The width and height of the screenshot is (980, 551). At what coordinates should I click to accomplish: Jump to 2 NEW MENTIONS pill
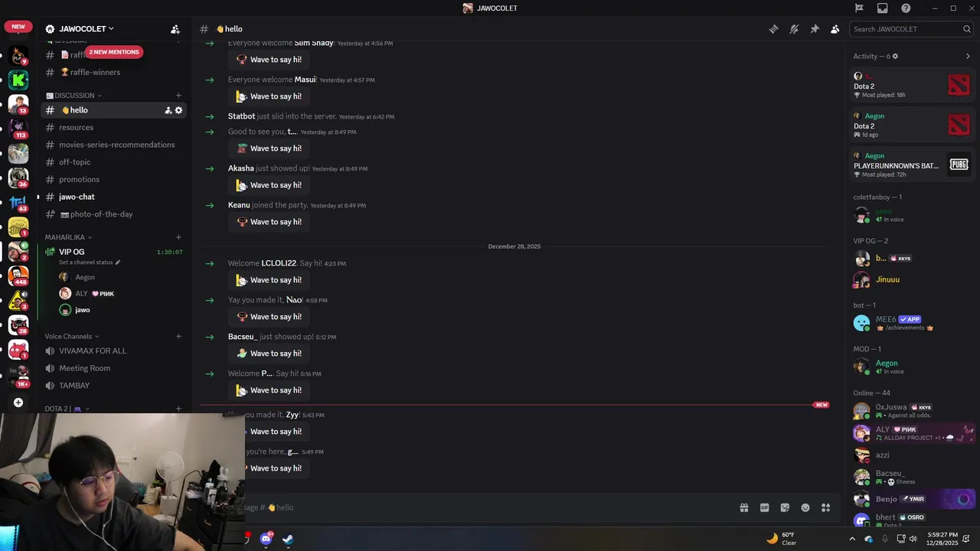coord(114,52)
